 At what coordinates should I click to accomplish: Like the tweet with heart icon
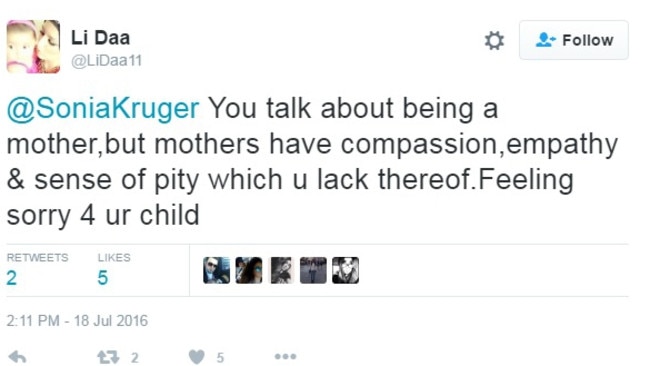click(x=196, y=357)
